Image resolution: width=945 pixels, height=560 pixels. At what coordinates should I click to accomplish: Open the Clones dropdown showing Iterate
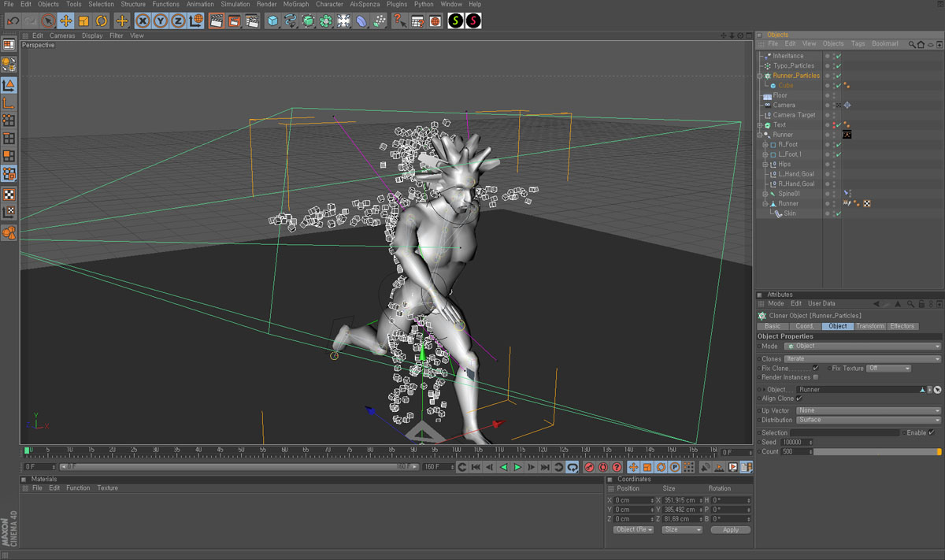point(862,358)
